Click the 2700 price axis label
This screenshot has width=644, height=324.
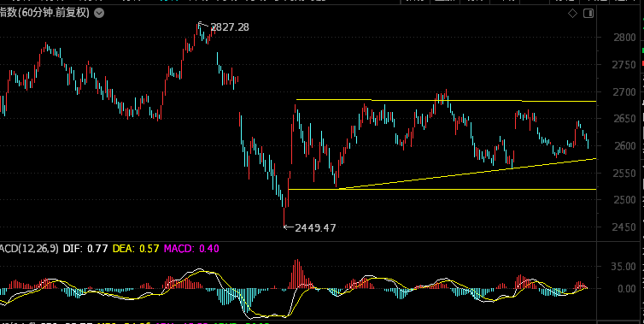pyautogui.click(x=624, y=92)
